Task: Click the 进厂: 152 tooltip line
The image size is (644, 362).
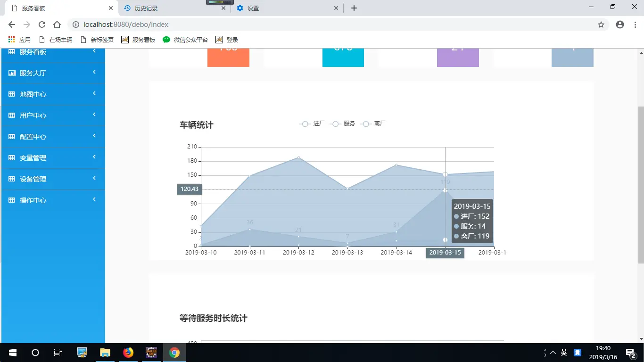Action: [x=471, y=216]
